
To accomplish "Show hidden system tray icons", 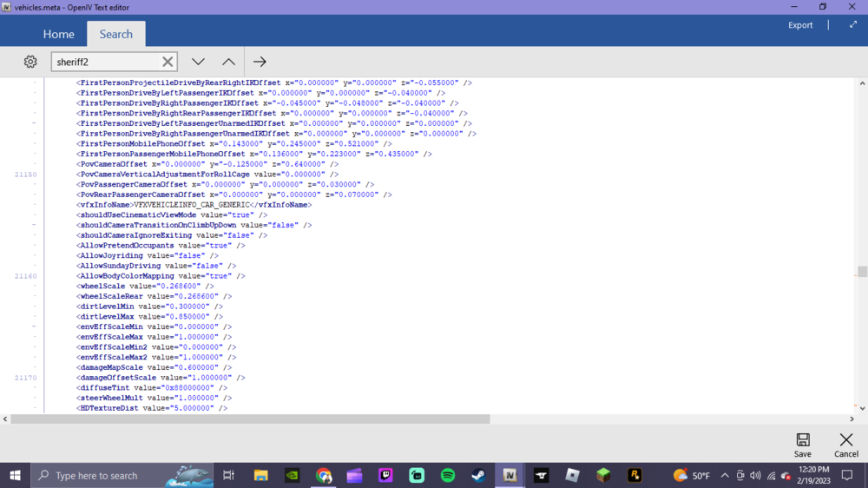I will point(725,475).
